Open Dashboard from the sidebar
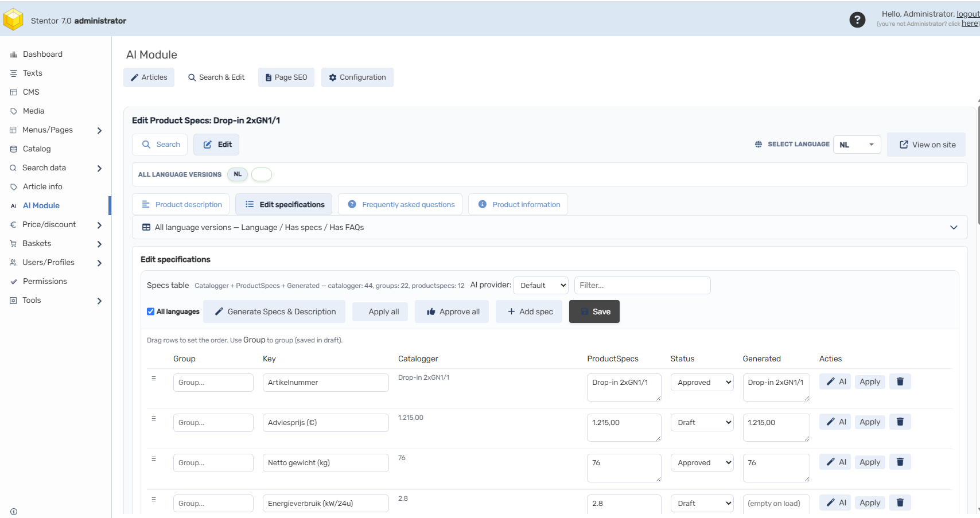The image size is (980, 518). coord(42,54)
